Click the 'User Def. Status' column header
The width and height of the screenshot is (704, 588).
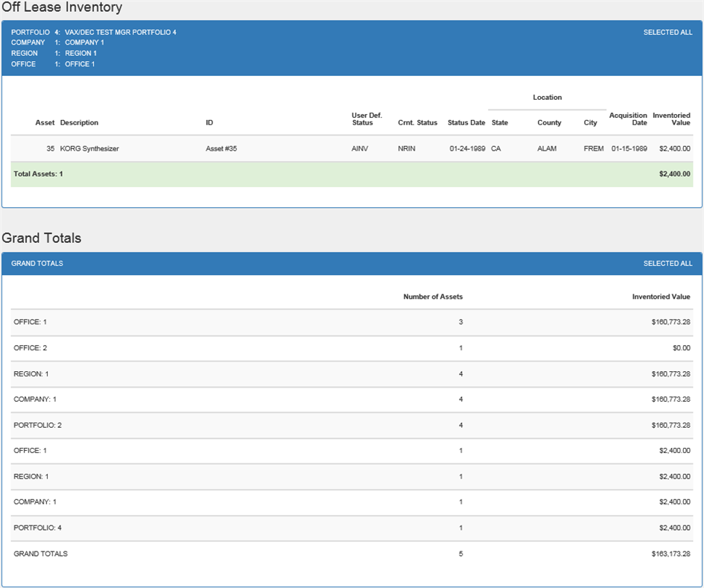[367, 119]
